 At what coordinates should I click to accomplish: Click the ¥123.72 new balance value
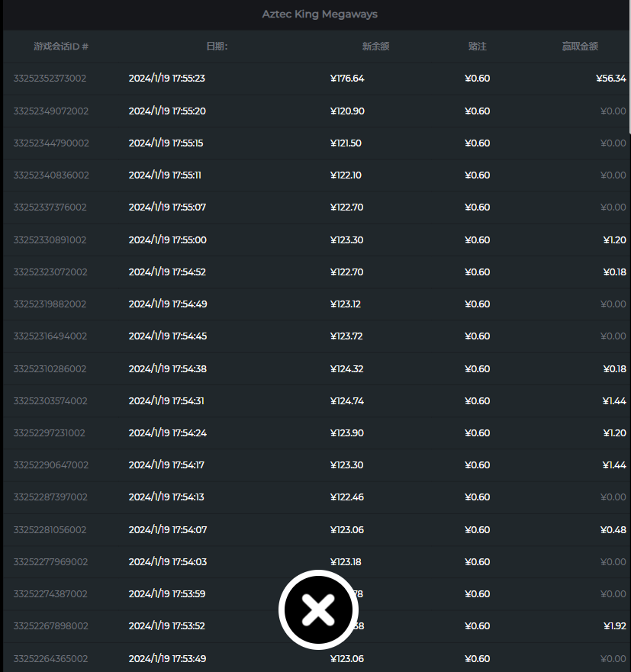(346, 336)
